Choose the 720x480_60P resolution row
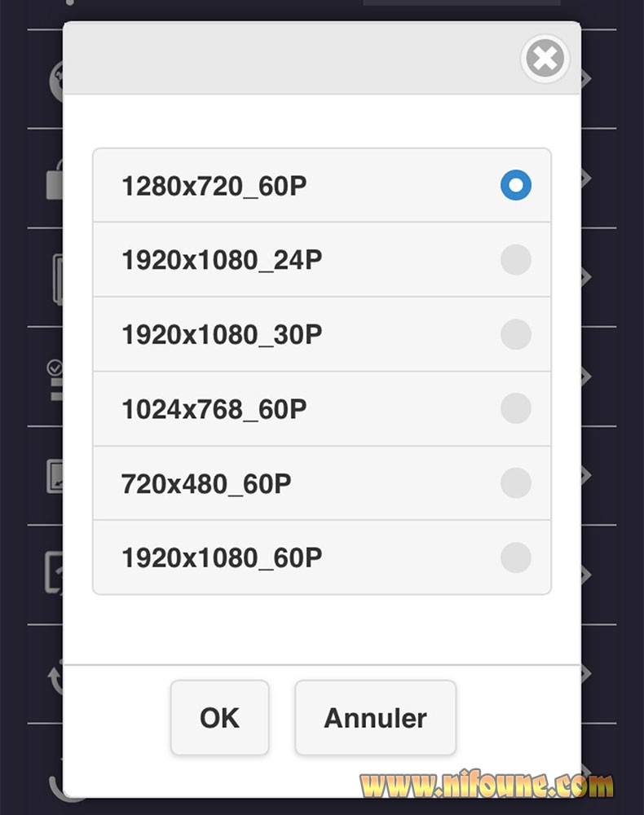Viewport: 644px width, 815px height. (322, 482)
